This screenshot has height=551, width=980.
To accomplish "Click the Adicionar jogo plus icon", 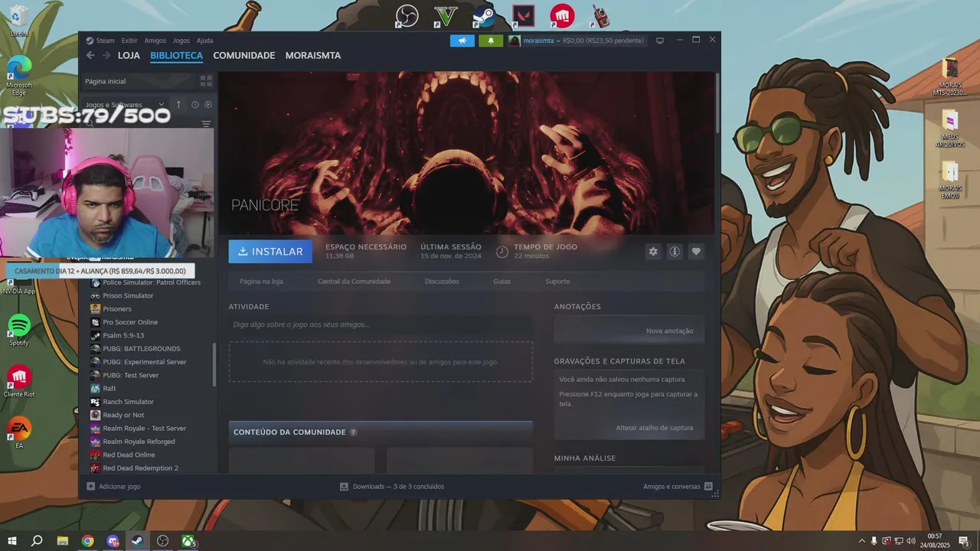I will click(90, 486).
